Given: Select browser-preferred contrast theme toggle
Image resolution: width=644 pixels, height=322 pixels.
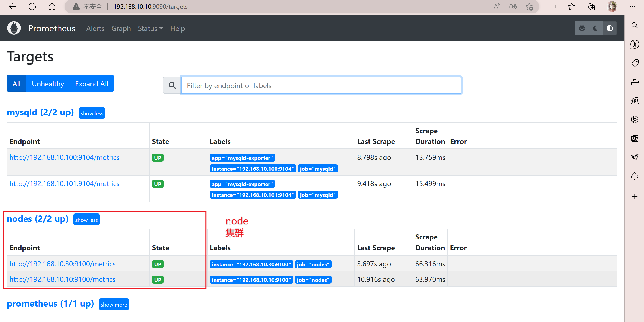Looking at the screenshot, I should coord(610,28).
